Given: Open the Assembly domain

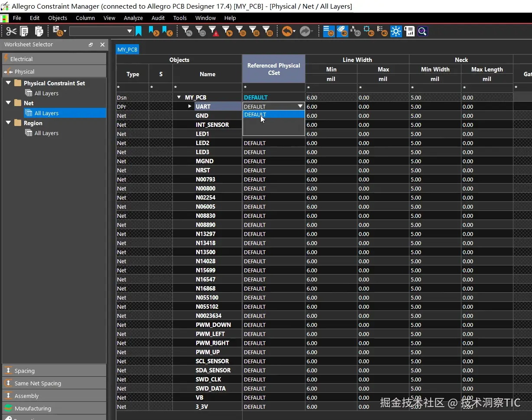Looking at the screenshot, I should click(54, 396).
